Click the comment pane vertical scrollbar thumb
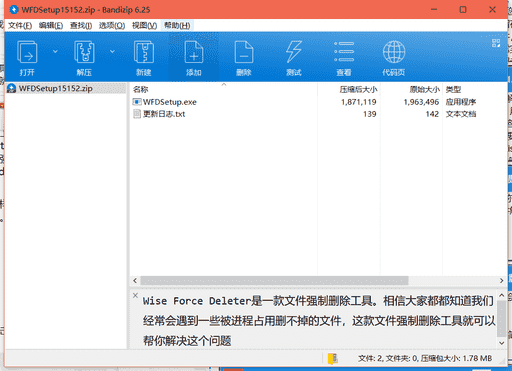The height and width of the screenshot is (371, 512). pos(501,318)
